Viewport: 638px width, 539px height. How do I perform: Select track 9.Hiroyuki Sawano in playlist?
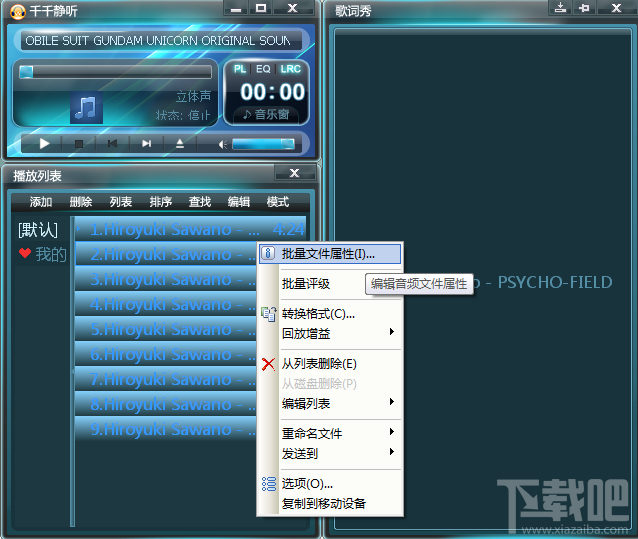166,429
